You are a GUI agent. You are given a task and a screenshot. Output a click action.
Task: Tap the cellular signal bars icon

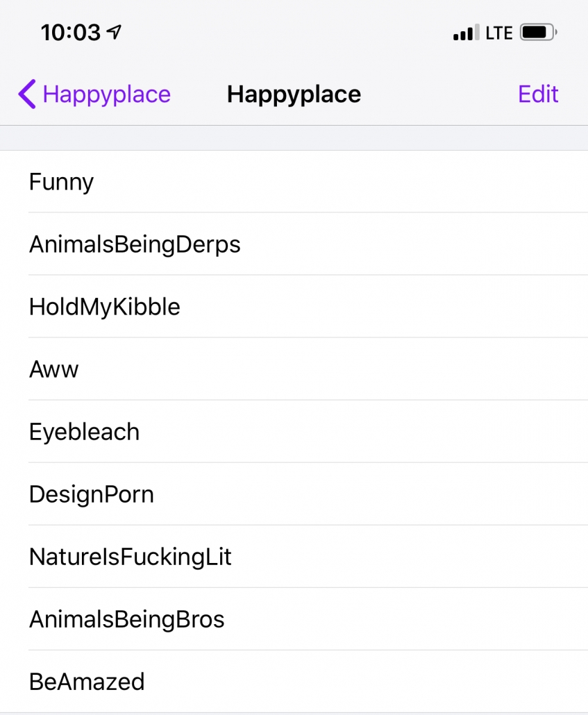pyautogui.click(x=466, y=33)
